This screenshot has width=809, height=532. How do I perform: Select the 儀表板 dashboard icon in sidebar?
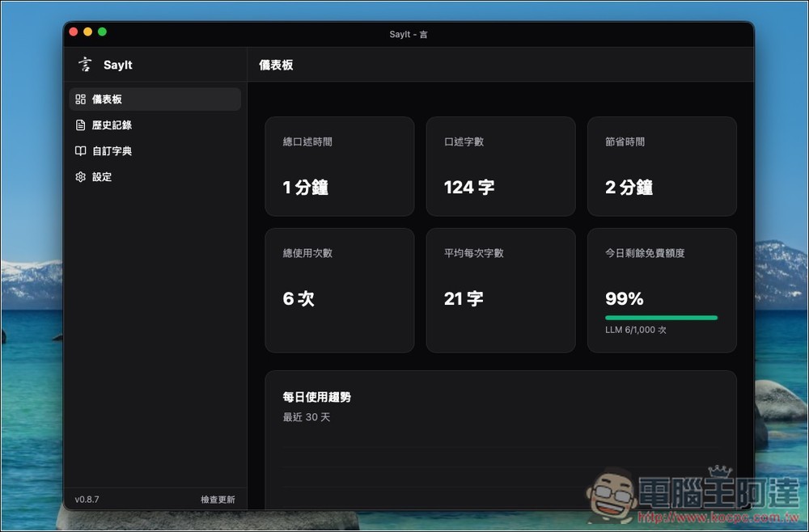click(79, 99)
